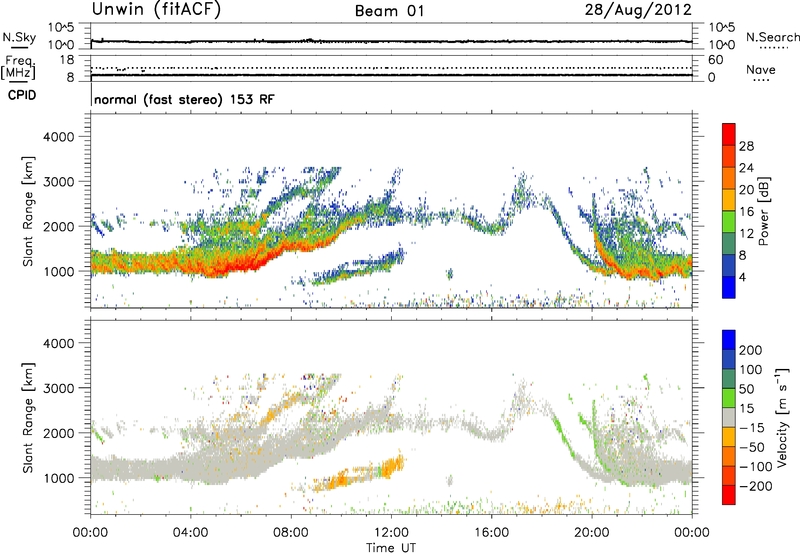Viewport: 800px width, 554px height.
Task: Click the "60" Nave axis value
Action: (x=716, y=60)
